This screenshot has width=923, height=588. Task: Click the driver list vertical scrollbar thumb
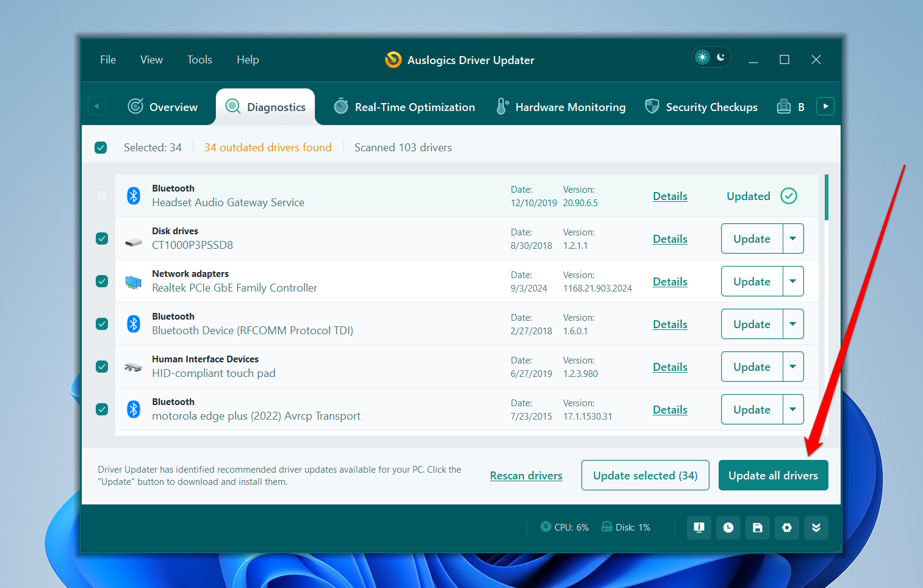point(826,197)
